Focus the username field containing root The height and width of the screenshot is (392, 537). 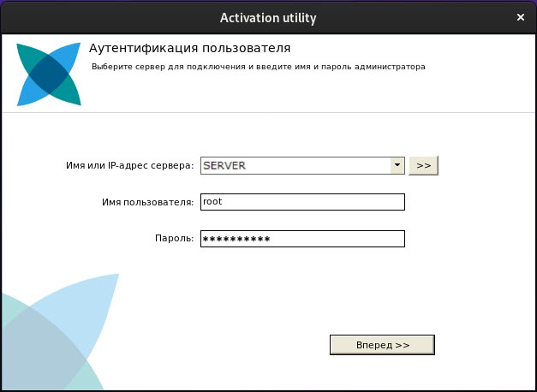pos(301,202)
